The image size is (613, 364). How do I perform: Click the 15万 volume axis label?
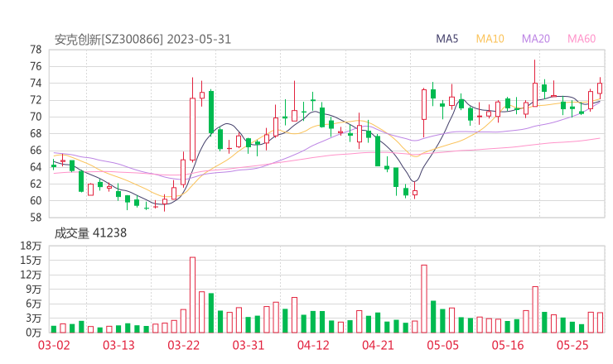(31, 261)
